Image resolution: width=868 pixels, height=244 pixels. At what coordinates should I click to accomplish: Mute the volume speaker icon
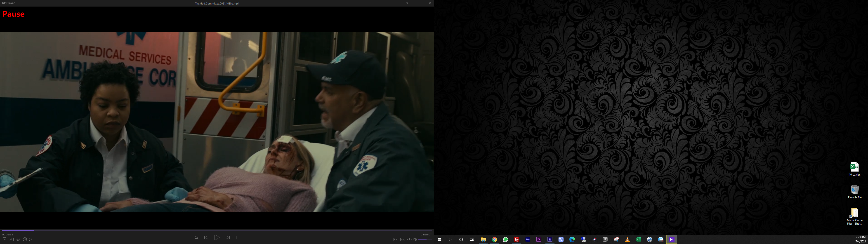click(x=415, y=239)
